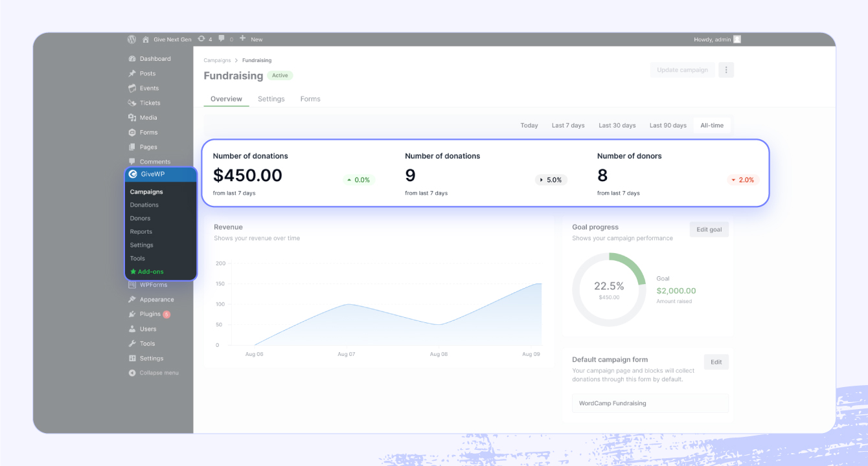Screen dimensions: 868x466
Task: Open the WordCamp Fundraising form selector
Action: pos(650,403)
